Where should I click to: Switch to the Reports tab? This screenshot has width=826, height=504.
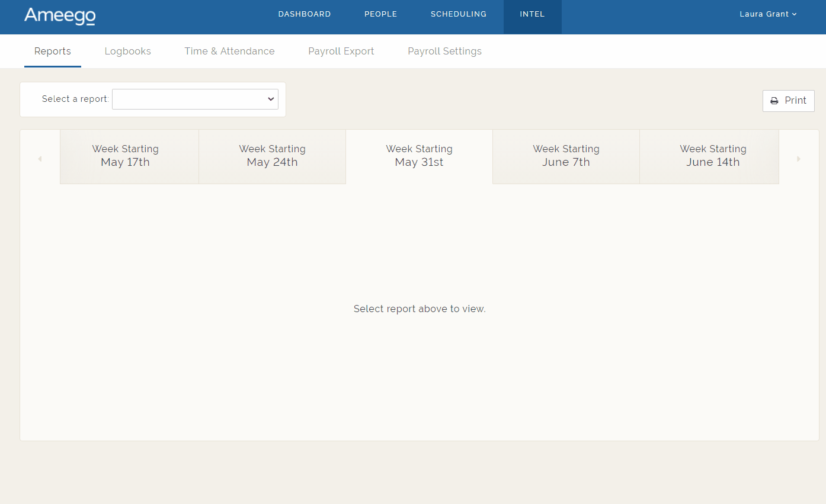tap(53, 52)
